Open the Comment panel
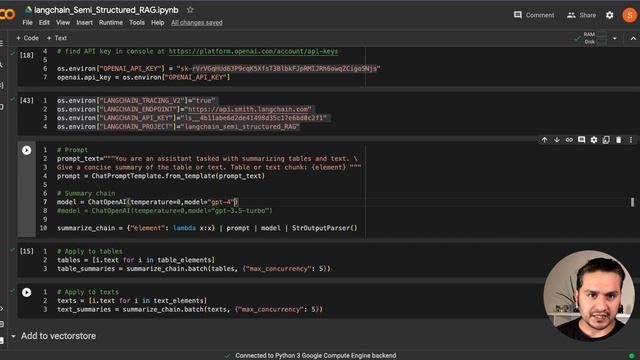 [534, 15]
